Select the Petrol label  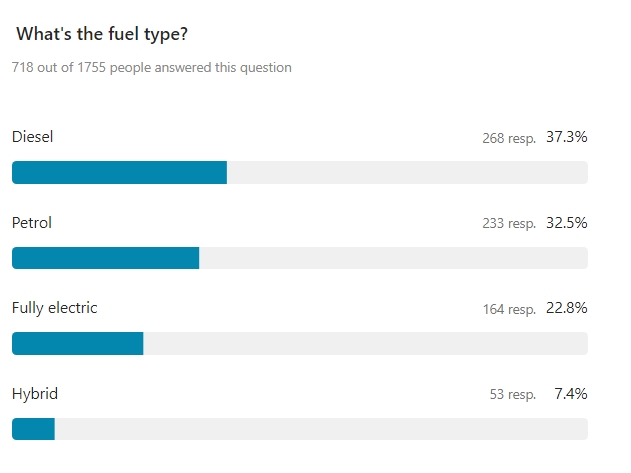[32, 223]
